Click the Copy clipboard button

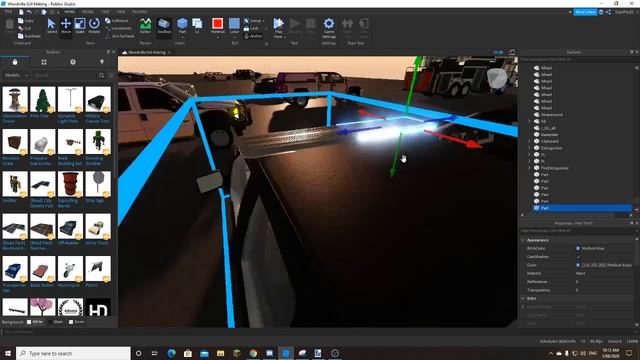pos(26,20)
